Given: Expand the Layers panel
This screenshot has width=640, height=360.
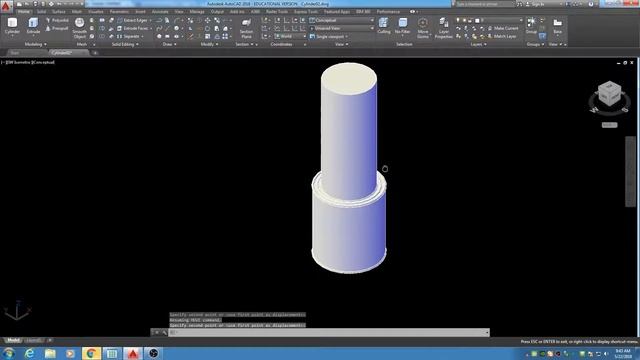Looking at the screenshot, I should pyautogui.click(x=478, y=44).
